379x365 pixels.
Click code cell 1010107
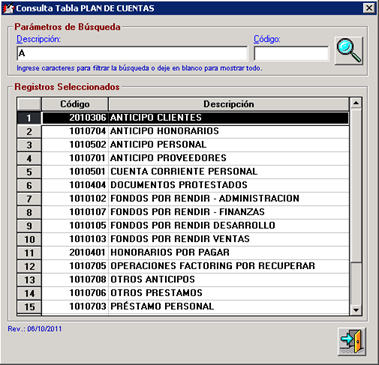coord(75,212)
